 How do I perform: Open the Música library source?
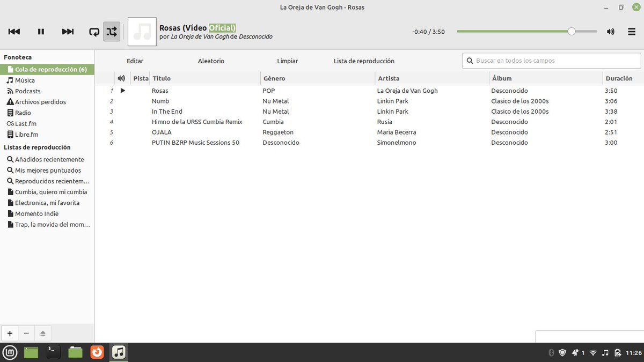47,80
